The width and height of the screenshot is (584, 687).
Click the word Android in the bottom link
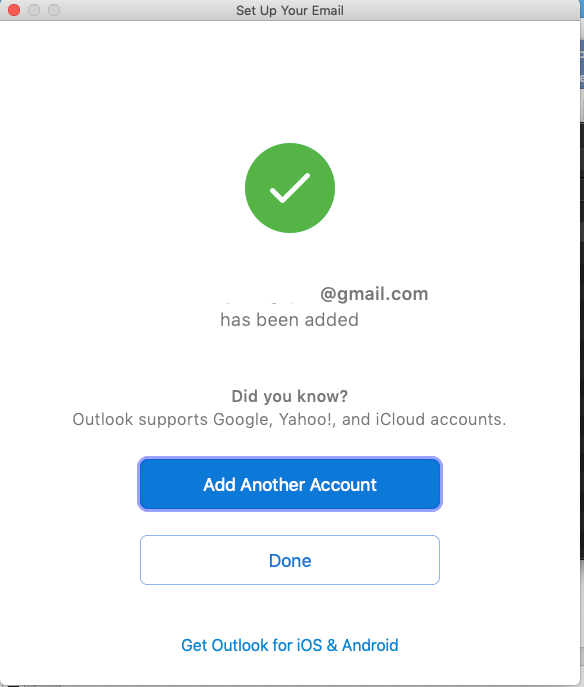(x=370, y=645)
